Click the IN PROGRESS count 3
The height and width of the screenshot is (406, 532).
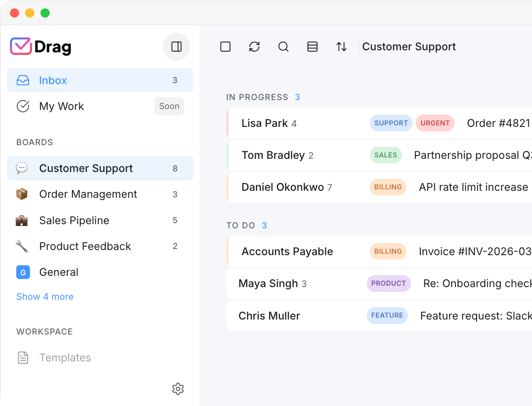click(297, 97)
